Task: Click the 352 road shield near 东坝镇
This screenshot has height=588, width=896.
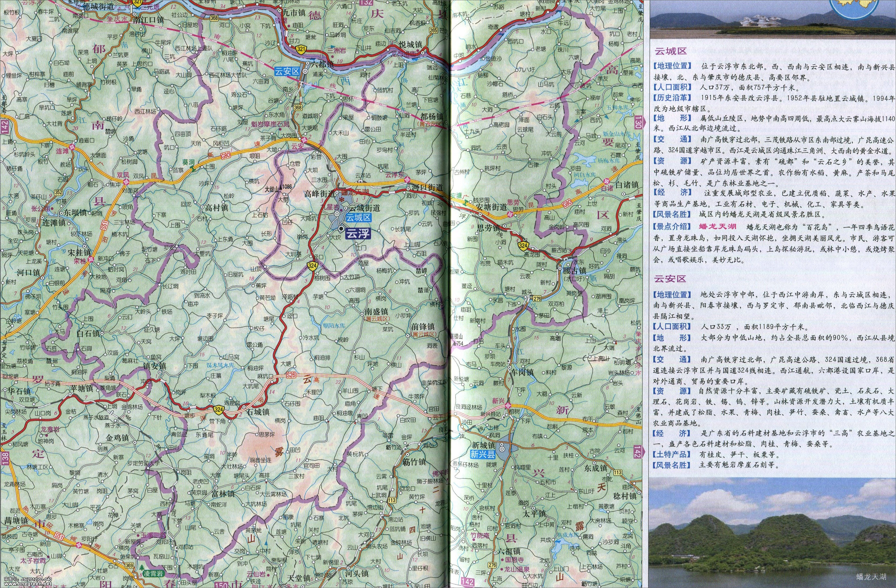Action: coord(58,192)
